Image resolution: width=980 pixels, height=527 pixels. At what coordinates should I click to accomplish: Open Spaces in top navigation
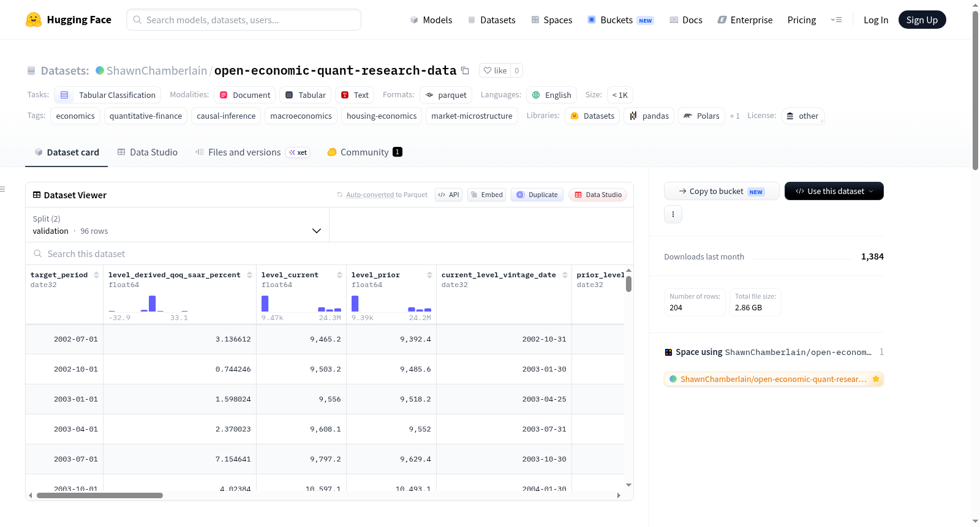[551, 20]
